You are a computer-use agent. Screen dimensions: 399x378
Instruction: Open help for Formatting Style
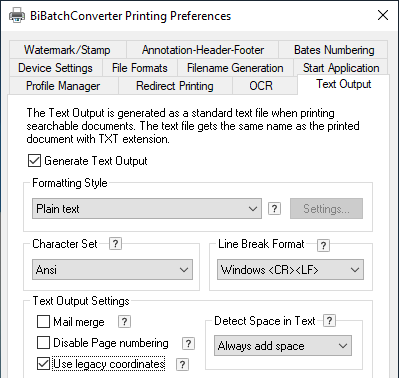(x=274, y=209)
